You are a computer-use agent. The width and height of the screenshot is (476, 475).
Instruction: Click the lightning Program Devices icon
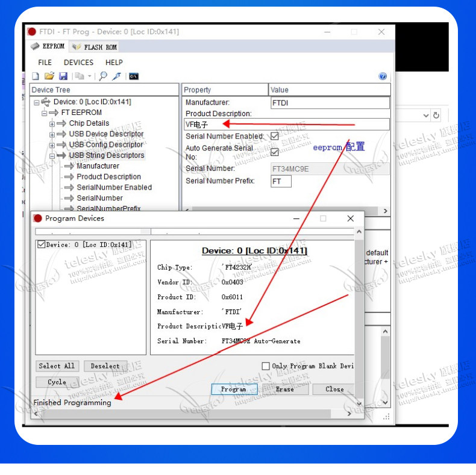[x=116, y=76]
